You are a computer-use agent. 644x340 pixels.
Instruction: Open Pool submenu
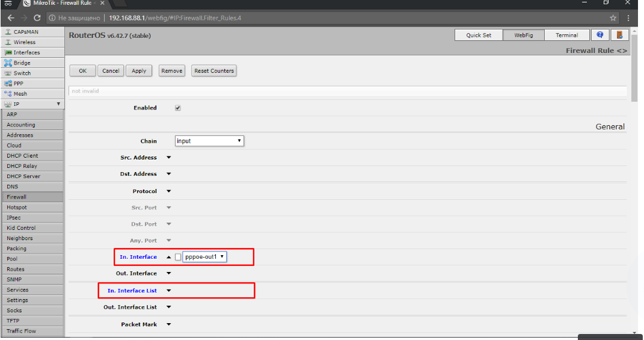coord(32,259)
